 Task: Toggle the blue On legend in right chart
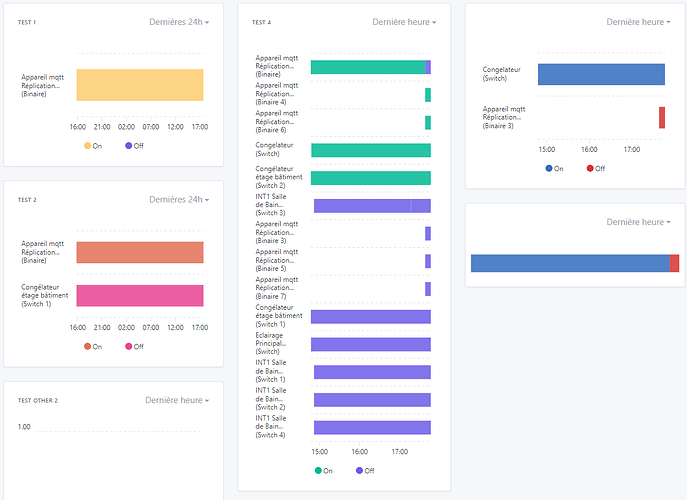[x=555, y=168]
